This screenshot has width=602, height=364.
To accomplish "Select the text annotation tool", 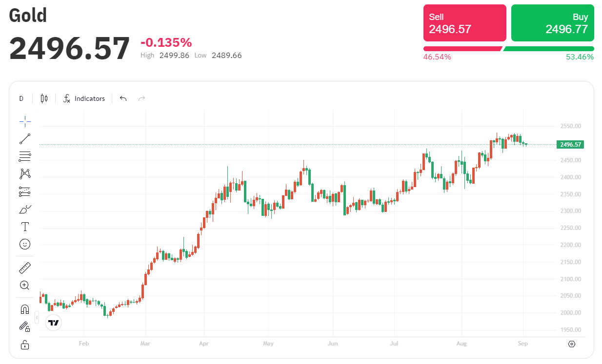I will (x=25, y=227).
